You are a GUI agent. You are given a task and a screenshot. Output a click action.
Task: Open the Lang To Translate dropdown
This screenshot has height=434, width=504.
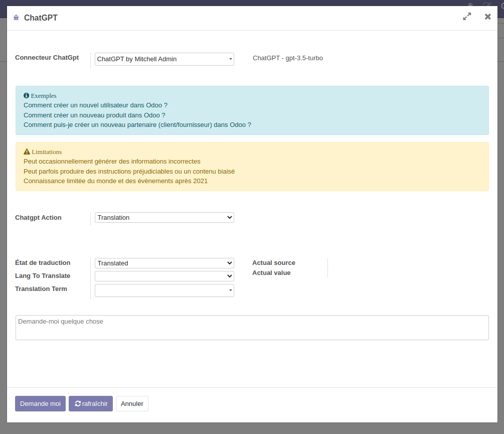[164, 276]
